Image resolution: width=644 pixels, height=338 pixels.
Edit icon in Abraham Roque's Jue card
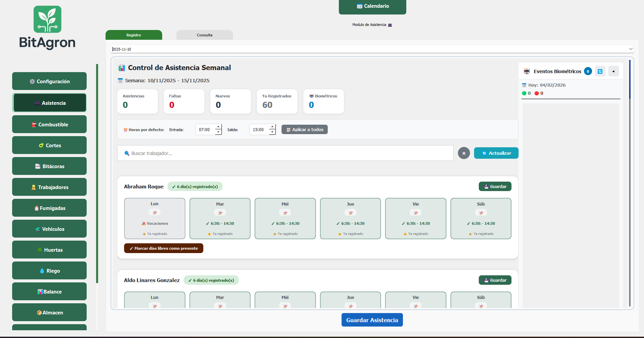click(350, 213)
